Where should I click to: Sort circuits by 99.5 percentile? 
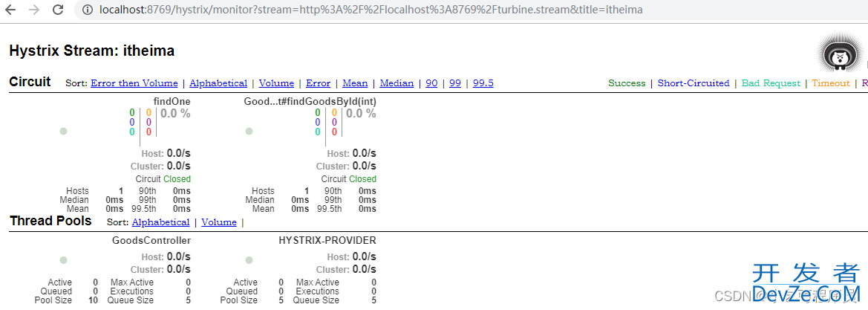coord(483,83)
